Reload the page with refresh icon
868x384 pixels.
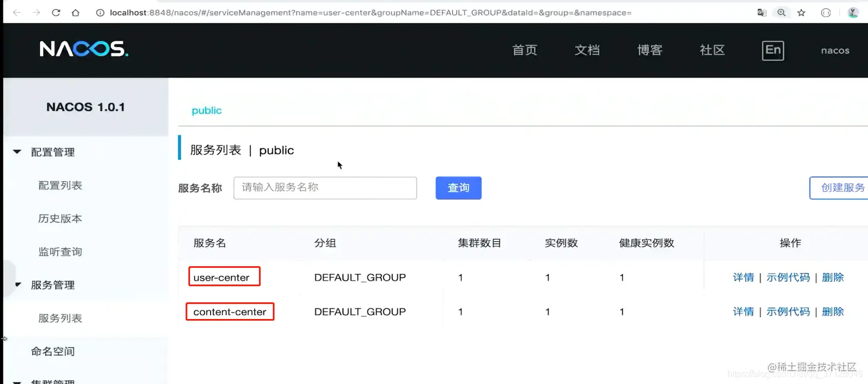(56, 13)
